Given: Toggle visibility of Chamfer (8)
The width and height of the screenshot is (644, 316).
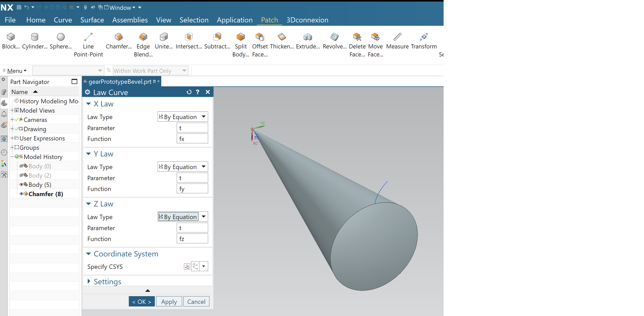Looking at the screenshot, I should click(22, 194).
